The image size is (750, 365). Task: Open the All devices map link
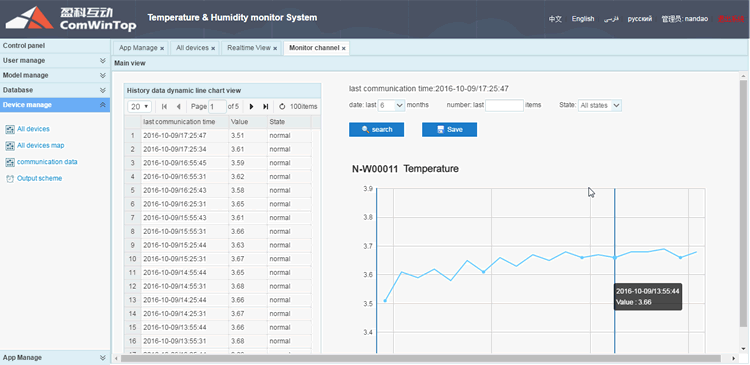tap(41, 145)
